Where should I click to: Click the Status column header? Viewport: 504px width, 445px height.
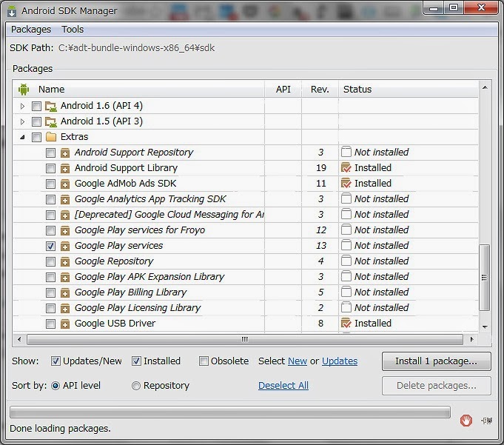409,90
